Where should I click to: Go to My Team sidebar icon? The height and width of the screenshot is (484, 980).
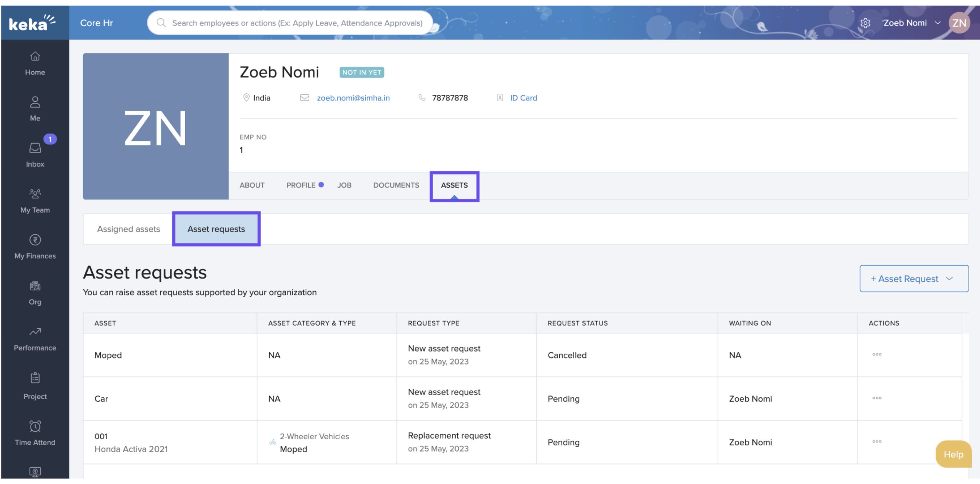click(35, 201)
